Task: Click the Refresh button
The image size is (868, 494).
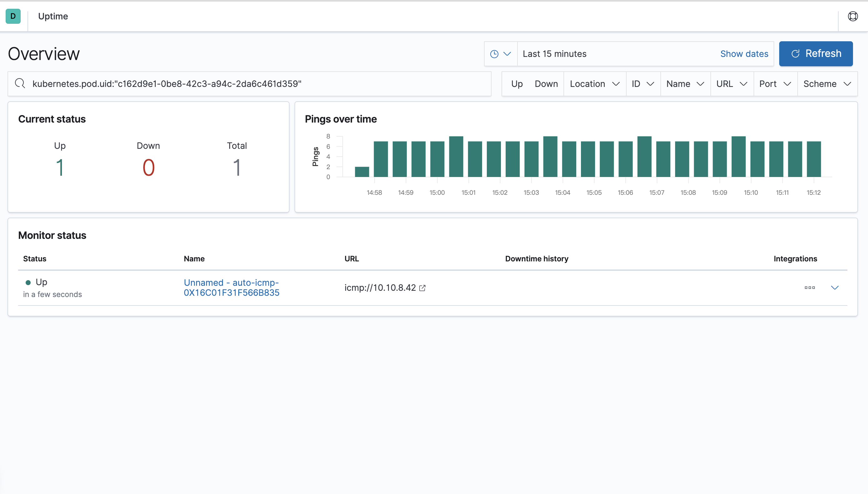Action: click(x=815, y=53)
